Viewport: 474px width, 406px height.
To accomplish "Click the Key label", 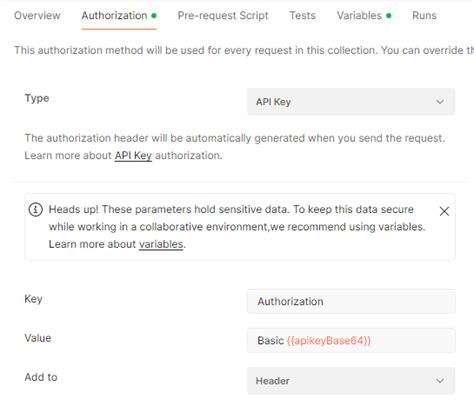I will coord(33,299).
